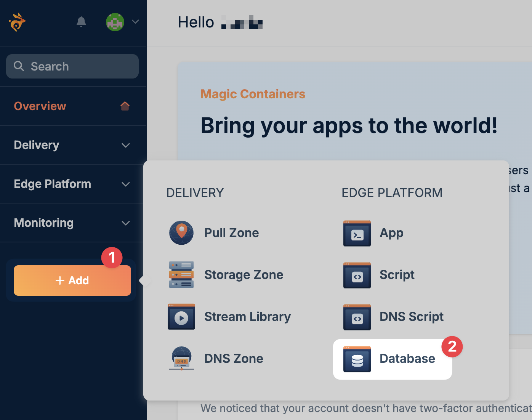Select Pull Zone from the Delivery list
The width and height of the screenshot is (532, 420).
click(232, 233)
